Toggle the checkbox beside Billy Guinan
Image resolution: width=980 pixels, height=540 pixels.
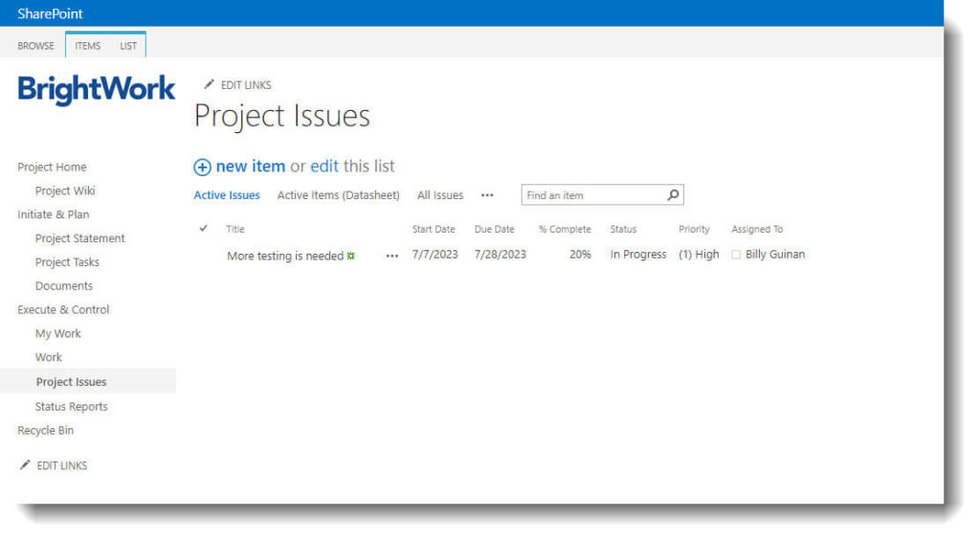pyautogui.click(x=736, y=255)
